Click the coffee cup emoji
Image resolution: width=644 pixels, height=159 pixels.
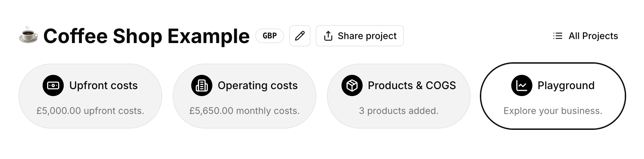click(x=28, y=35)
